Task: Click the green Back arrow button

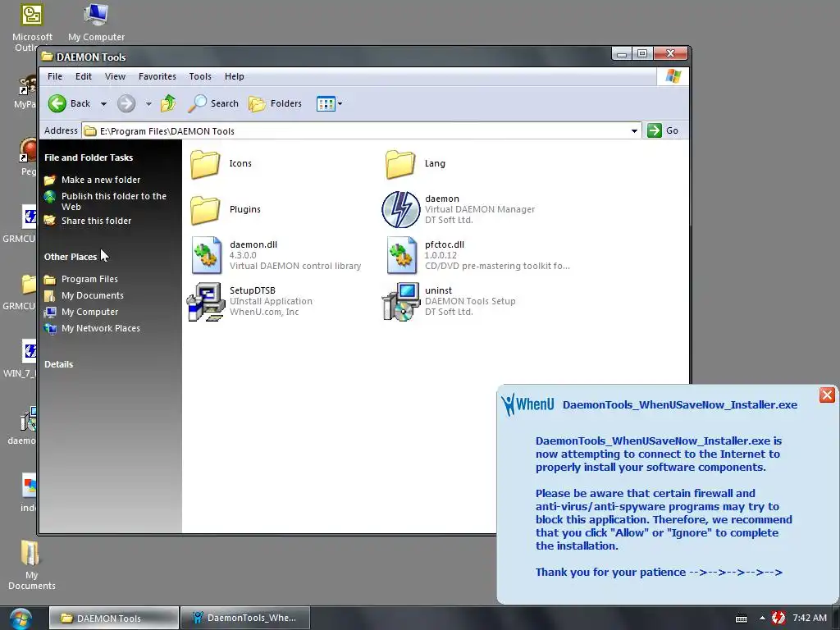Action: pyautogui.click(x=57, y=103)
